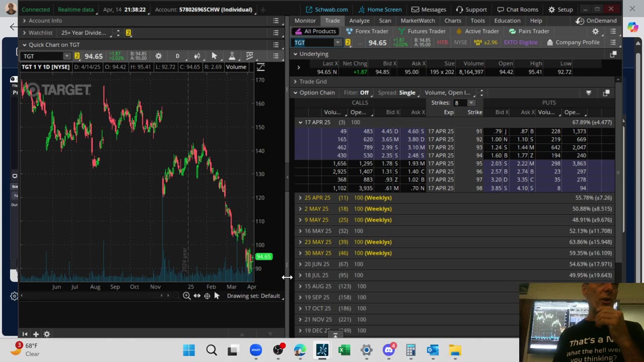Collapse the Option Chain section
The image size is (644, 362).
click(295, 93)
